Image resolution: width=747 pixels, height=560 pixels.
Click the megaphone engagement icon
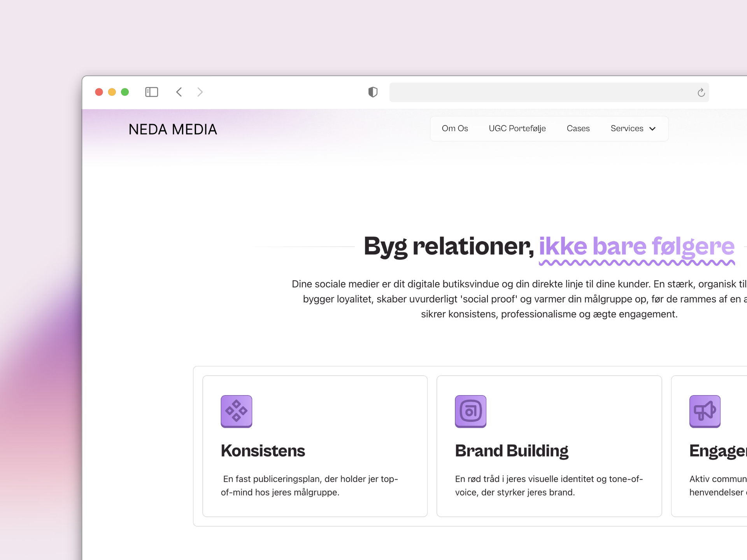tap(705, 411)
